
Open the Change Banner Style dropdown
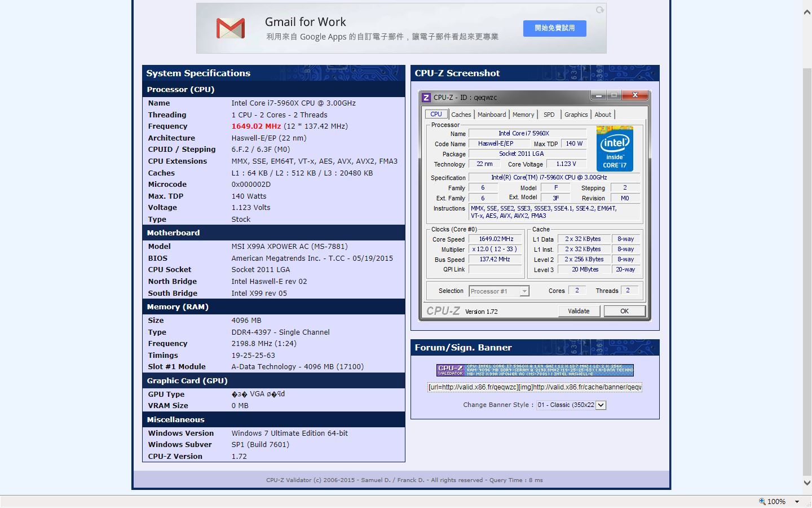pyautogui.click(x=571, y=405)
